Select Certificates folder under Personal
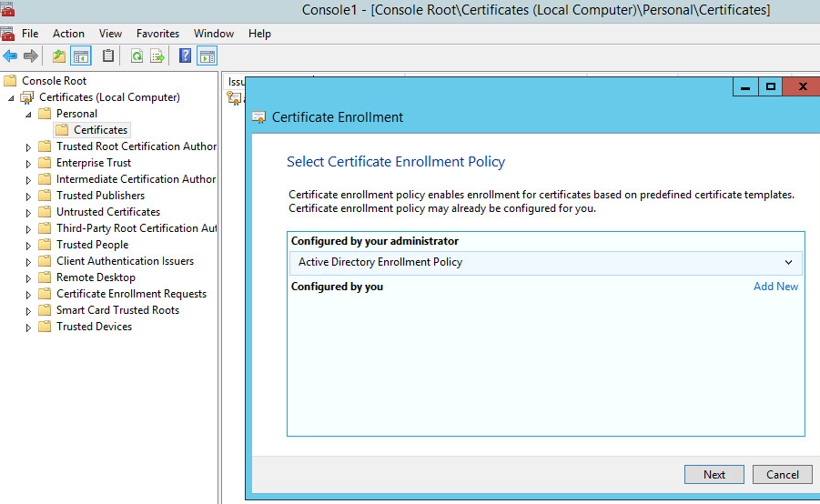This screenshot has height=504, width=820. coord(100,130)
